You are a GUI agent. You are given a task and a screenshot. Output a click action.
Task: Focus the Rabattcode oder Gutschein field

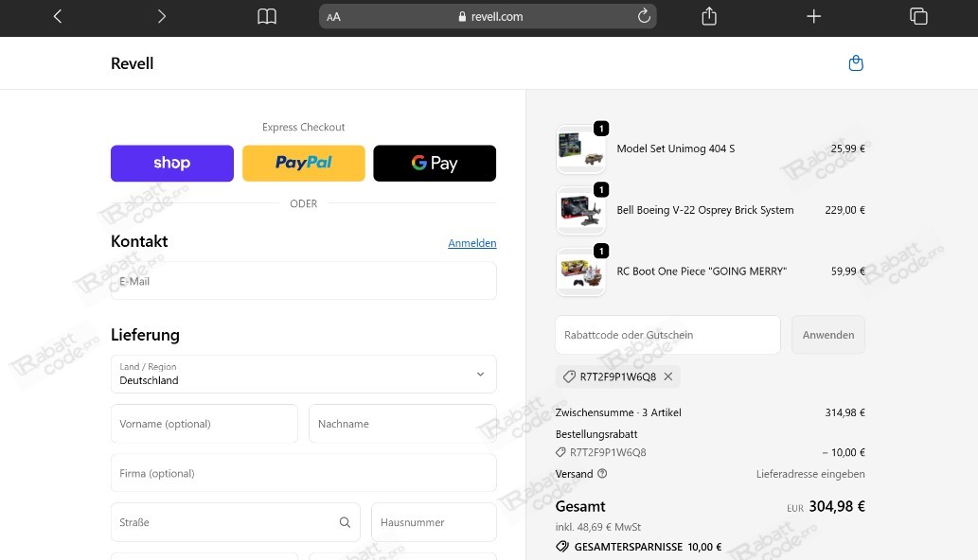[x=667, y=335]
